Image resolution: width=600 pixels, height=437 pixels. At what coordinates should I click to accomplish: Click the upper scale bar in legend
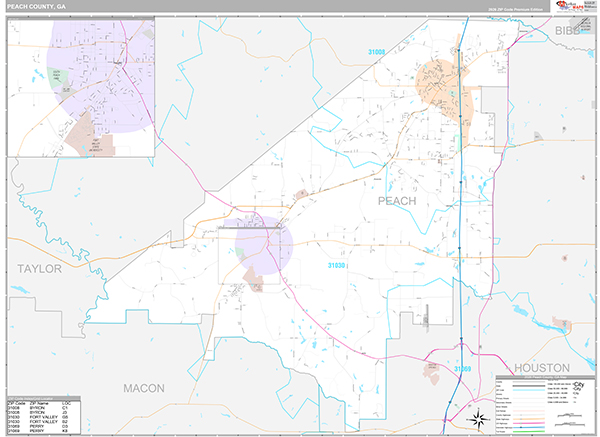click(570, 416)
